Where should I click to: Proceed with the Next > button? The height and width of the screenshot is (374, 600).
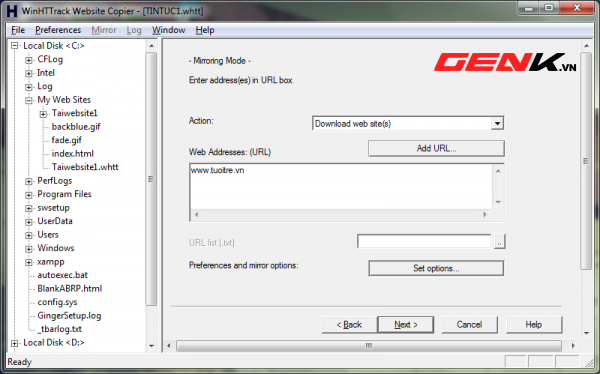click(406, 325)
